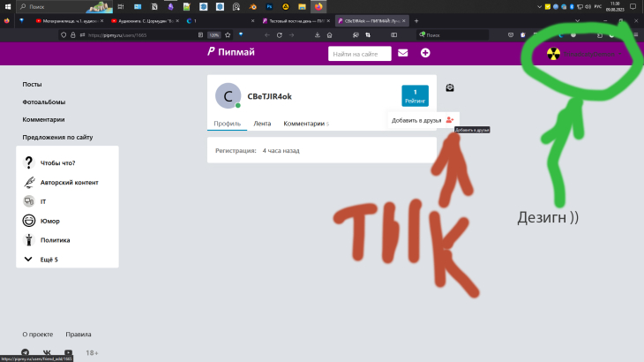Click the quill icon for Авторский контент
The image size is (644, 362).
29,182
